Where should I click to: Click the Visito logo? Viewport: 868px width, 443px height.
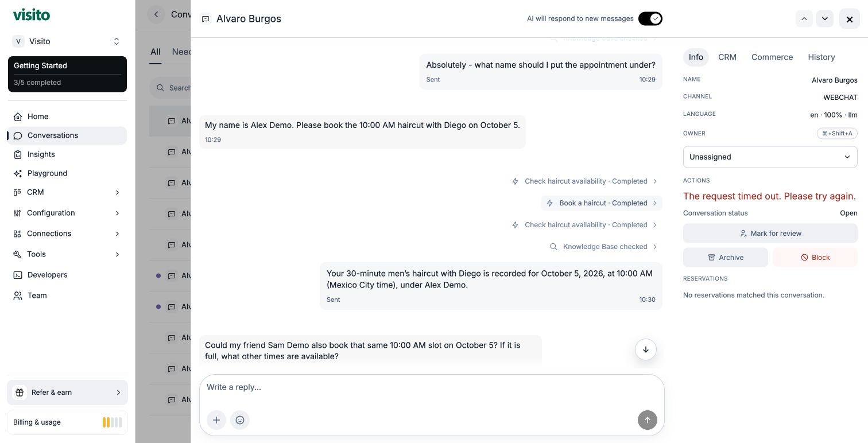click(32, 15)
